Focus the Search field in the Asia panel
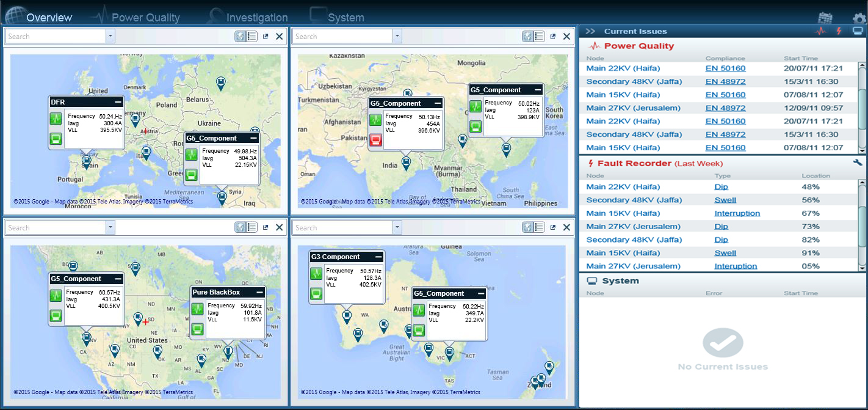868x410 pixels. click(x=343, y=37)
